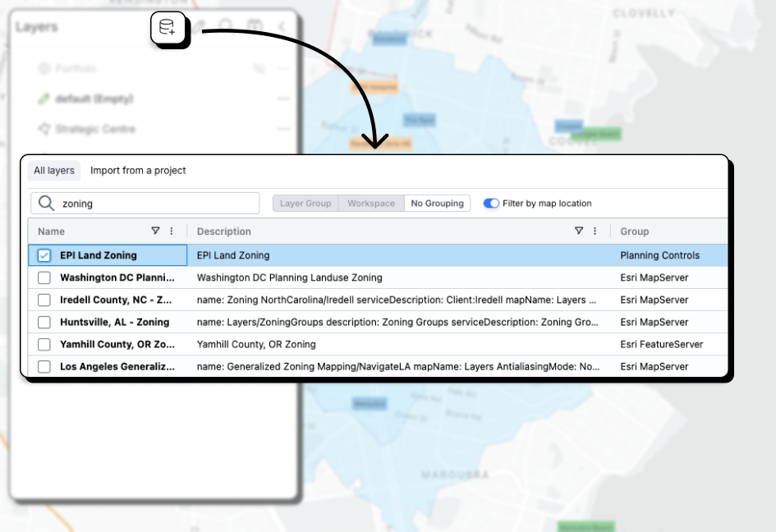Select the Layer Group grouping button

tap(305, 204)
